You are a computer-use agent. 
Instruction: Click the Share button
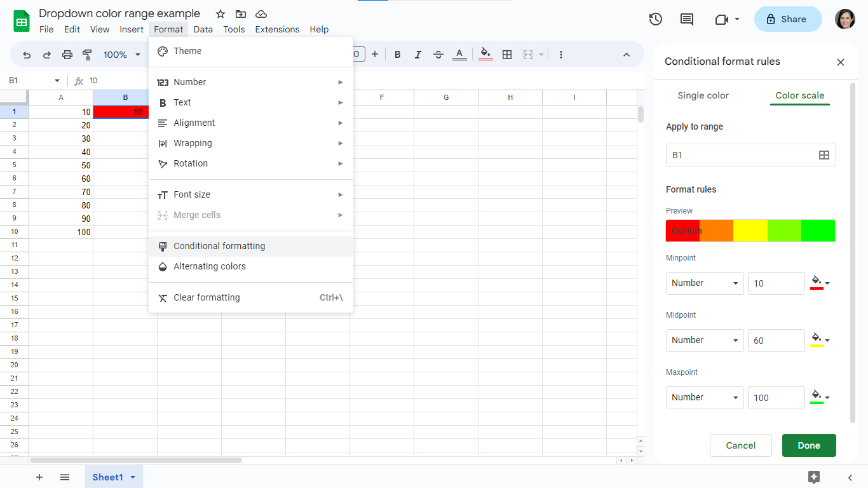click(x=787, y=19)
